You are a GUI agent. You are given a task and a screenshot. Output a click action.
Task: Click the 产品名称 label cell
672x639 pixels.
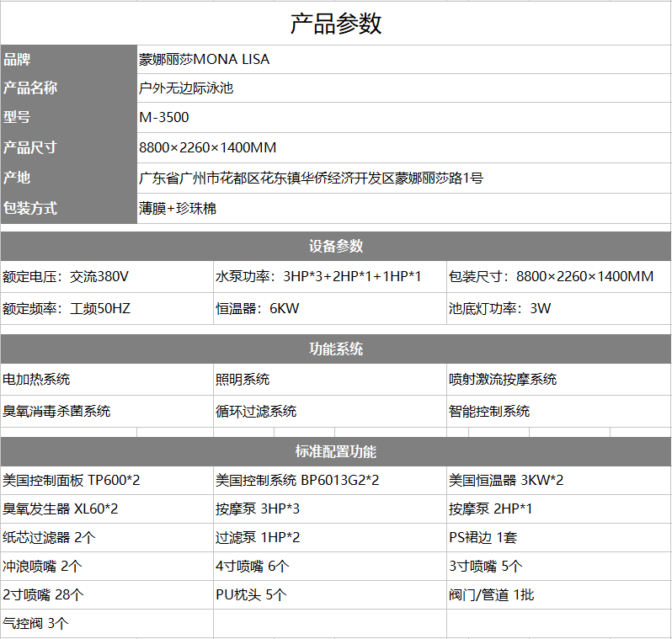point(30,88)
